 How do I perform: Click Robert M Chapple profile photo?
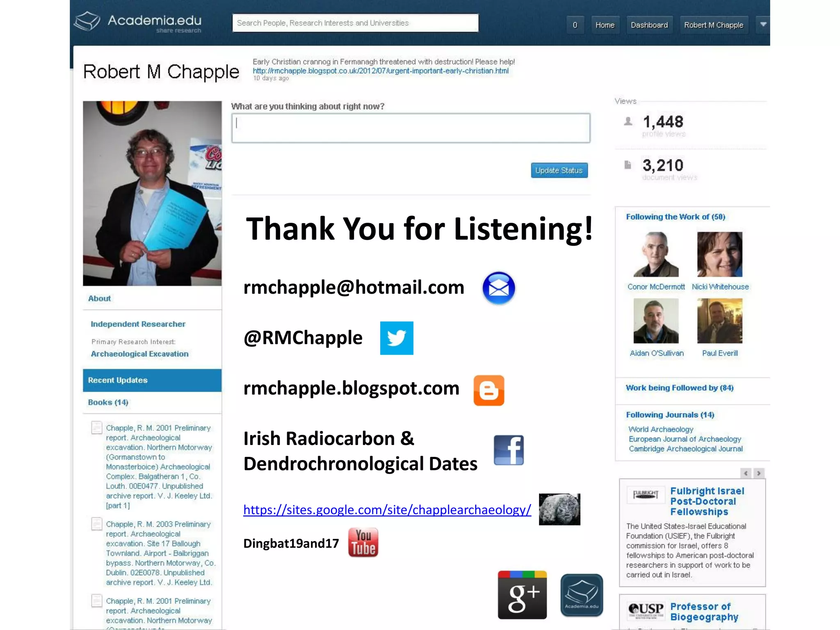[152, 193]
